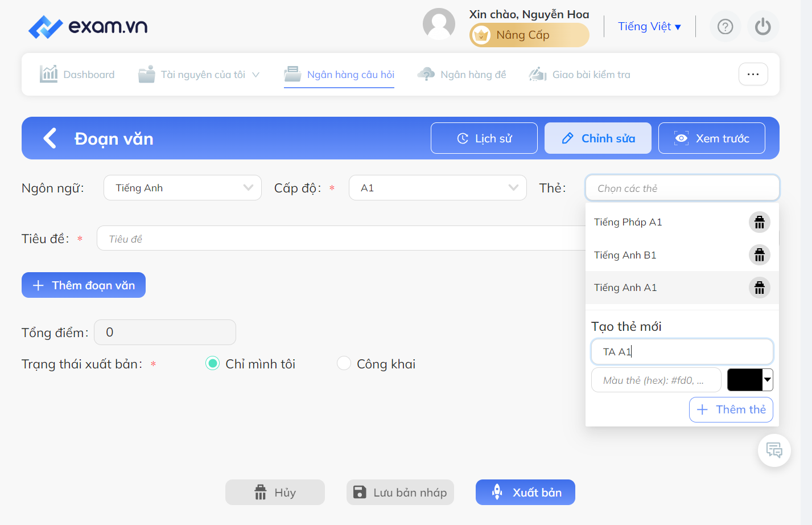Click the Thêm thẻ add tag button
Image resolution: width=812 pixels, height=525 pixels.
click(x=731, y=409)
